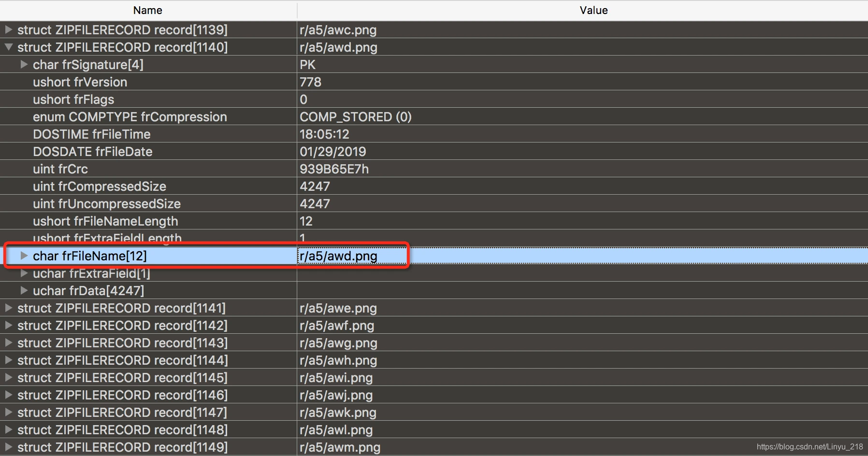Expand struct ZIPFILERECORD record[1142]
The width and height of the screenshot is (868, 456).
point(8,325)
